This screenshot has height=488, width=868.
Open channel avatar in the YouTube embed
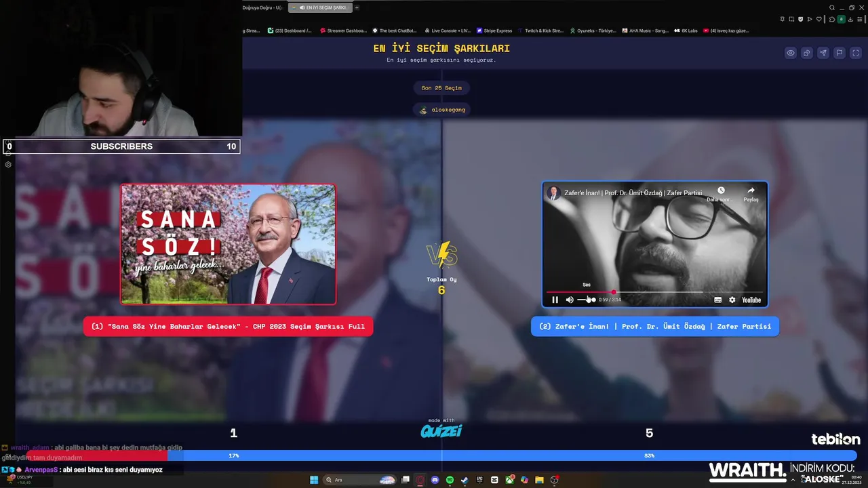click(554, 193)
